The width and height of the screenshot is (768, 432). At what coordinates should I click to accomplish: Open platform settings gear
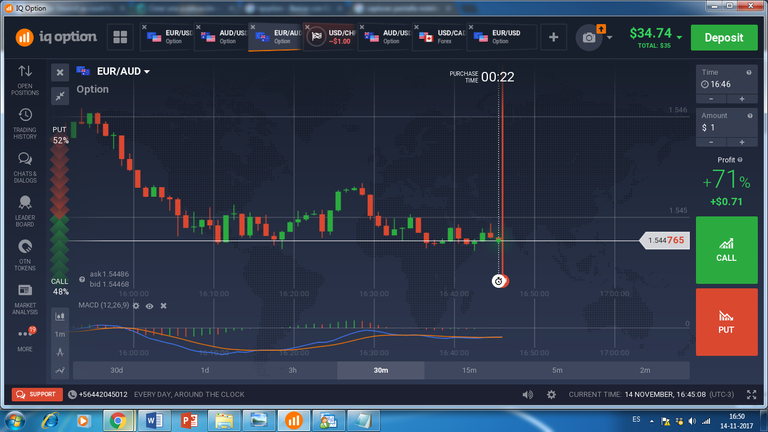click(x=552, y=395)
